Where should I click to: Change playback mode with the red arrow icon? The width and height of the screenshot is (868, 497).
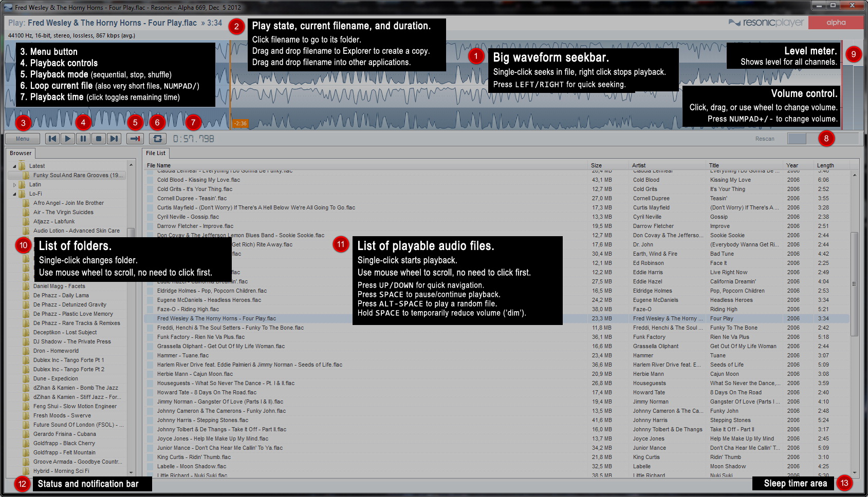tap(135, 139)
